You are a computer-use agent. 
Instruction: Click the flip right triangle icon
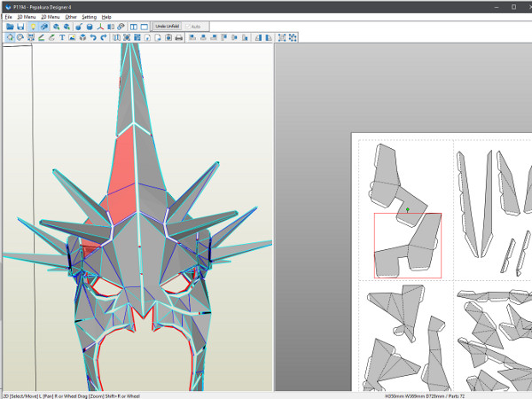click(269, 37)
